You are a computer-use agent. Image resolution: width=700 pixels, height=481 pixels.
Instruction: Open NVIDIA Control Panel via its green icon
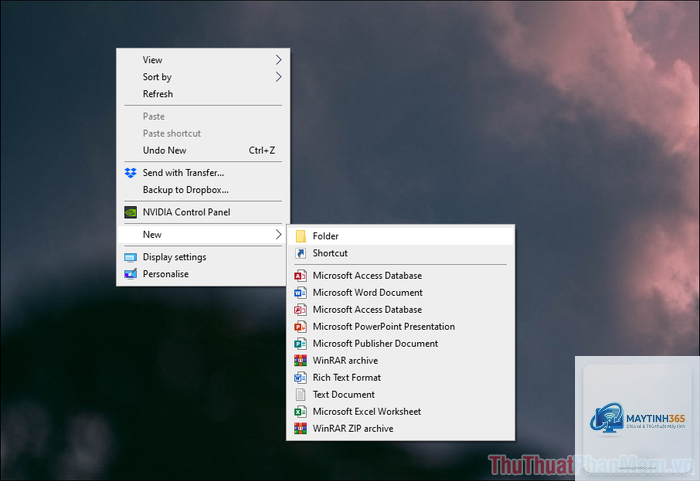[130, 212]
